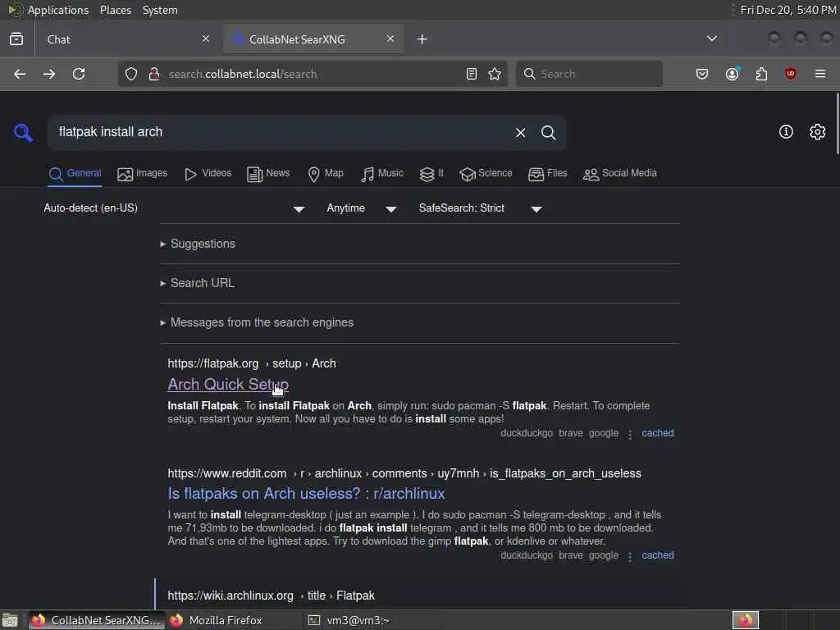This screenshot has width=840, height=630.
Task: Open the Firefox View tab icon
Action: point(16,39)
